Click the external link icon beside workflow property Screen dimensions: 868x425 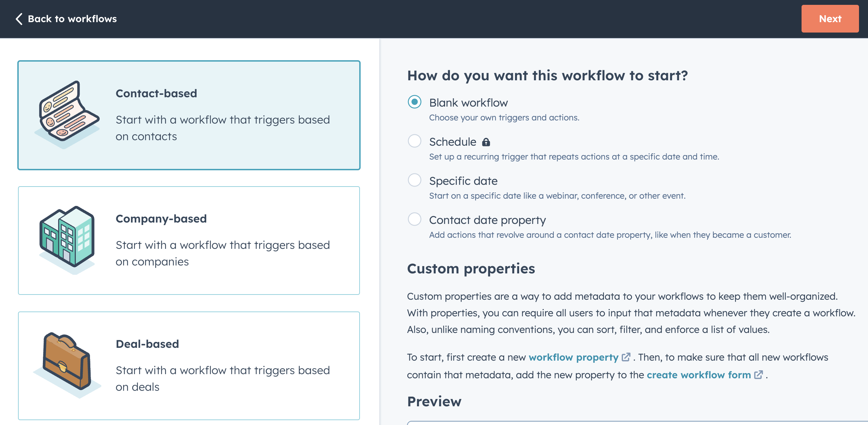tap(626, 357)
